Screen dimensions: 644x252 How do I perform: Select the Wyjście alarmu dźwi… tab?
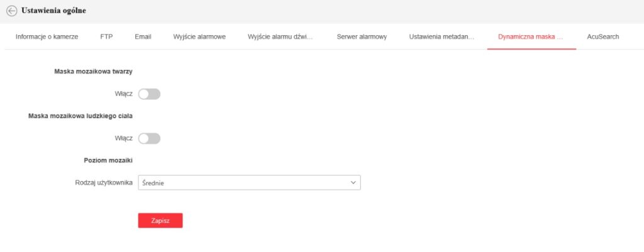point(281,36)
